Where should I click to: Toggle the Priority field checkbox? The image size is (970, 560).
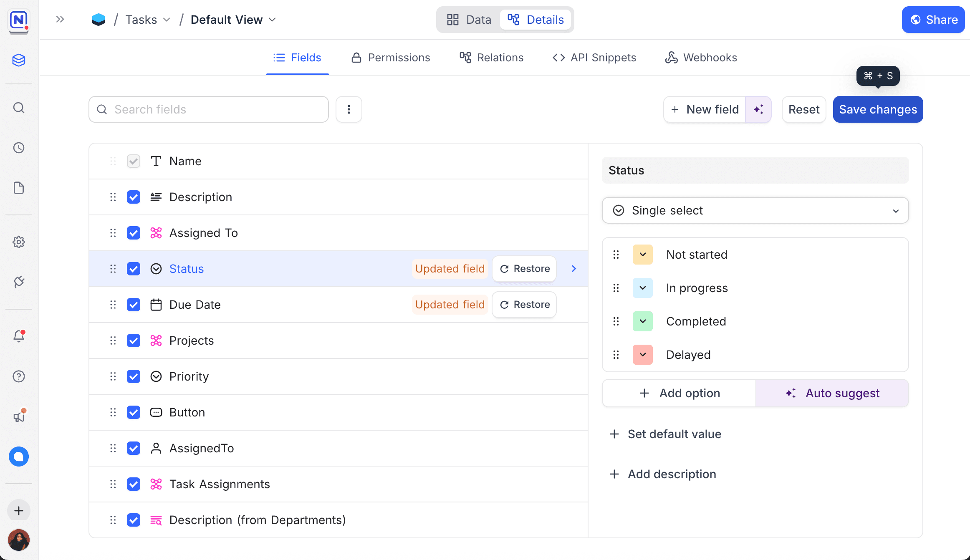(134, 376)
